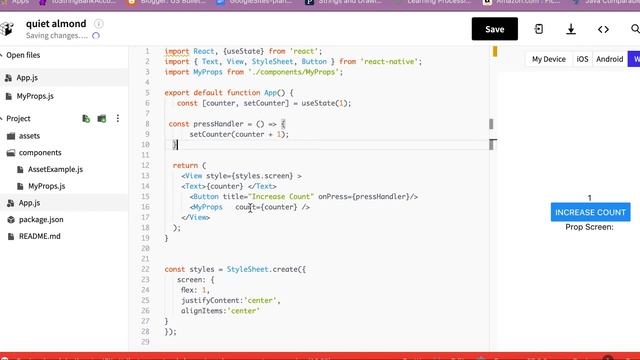Screen dimensions: 640x360
Task: Click the new file icon in Project
Action: (86, 118)
